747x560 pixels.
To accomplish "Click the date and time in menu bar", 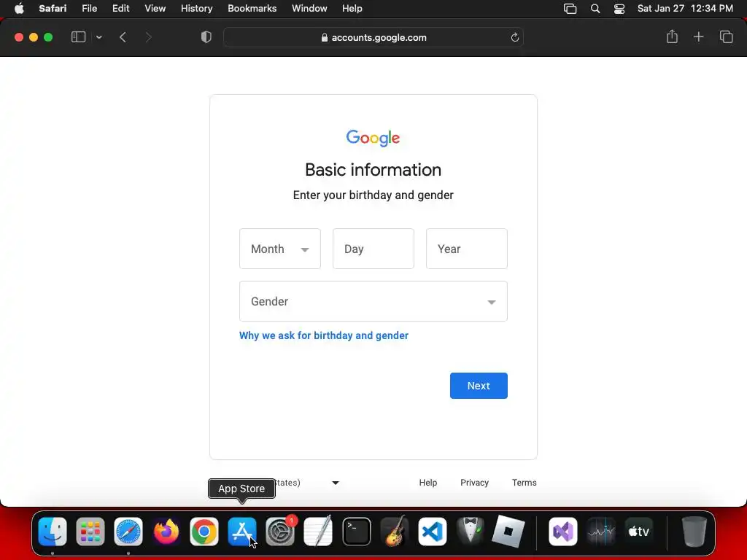I will 685,9.
